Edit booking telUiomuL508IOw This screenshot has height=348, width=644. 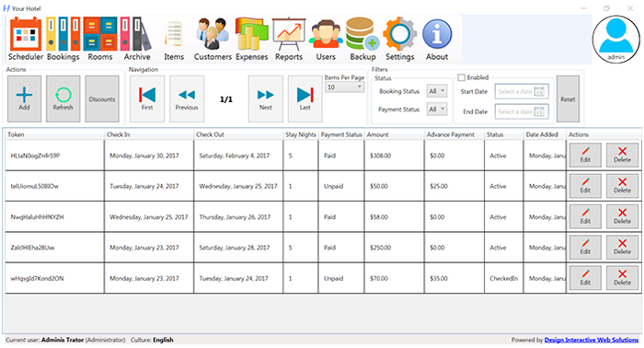click(x=585, y=186)
